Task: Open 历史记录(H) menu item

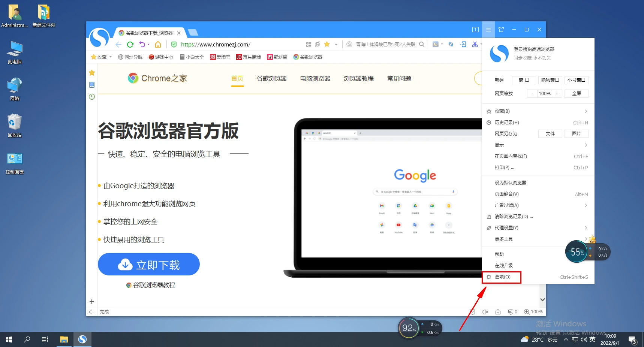Action: pyautogui.click(x=538, y=123)
